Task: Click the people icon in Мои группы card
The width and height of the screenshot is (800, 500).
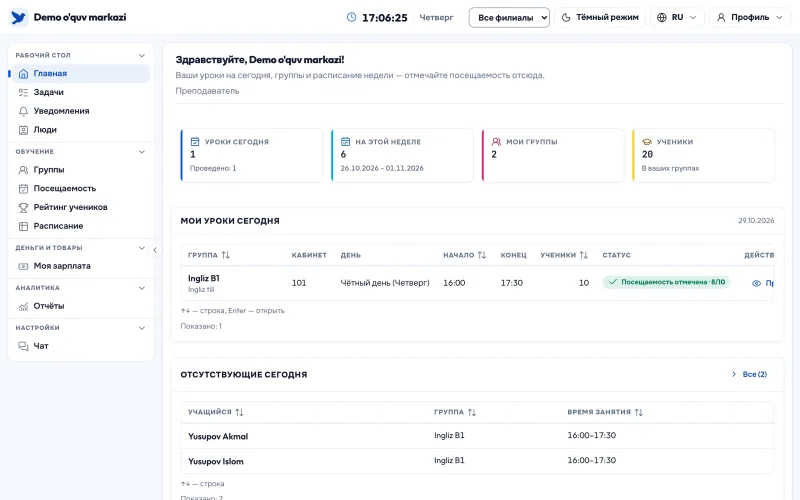Action: [x=496, y=141]
